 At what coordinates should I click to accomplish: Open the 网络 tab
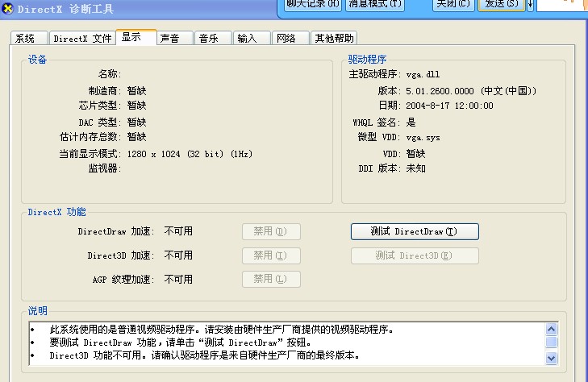click(x=290, y=38)
